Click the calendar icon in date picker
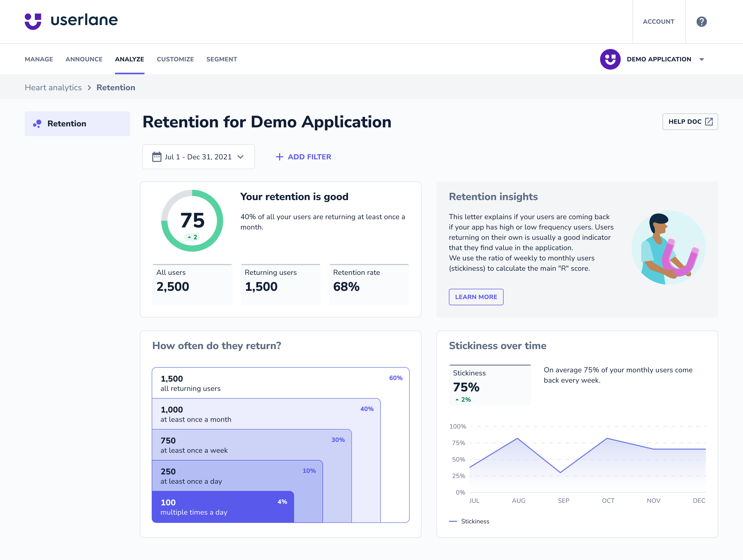Screen dimensions: 743x560 [x=157, y=157]
